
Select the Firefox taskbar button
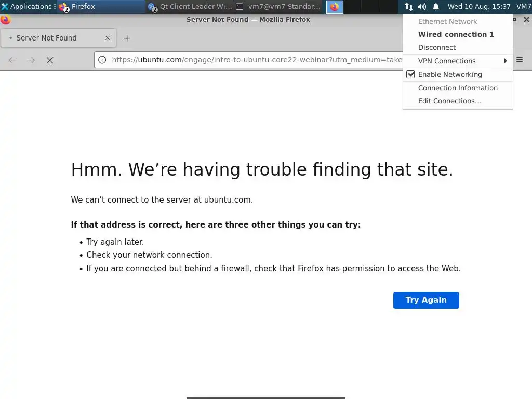click(x=101, y=6)
